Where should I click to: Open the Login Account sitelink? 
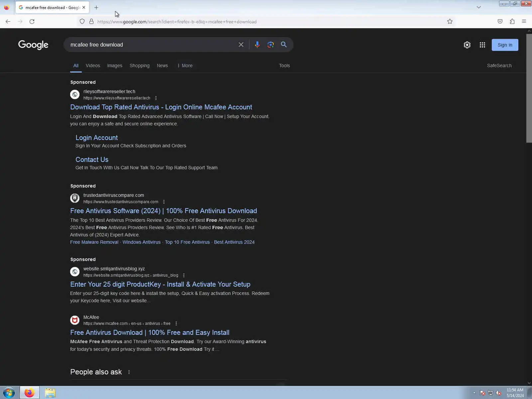[x=96, y=138]
